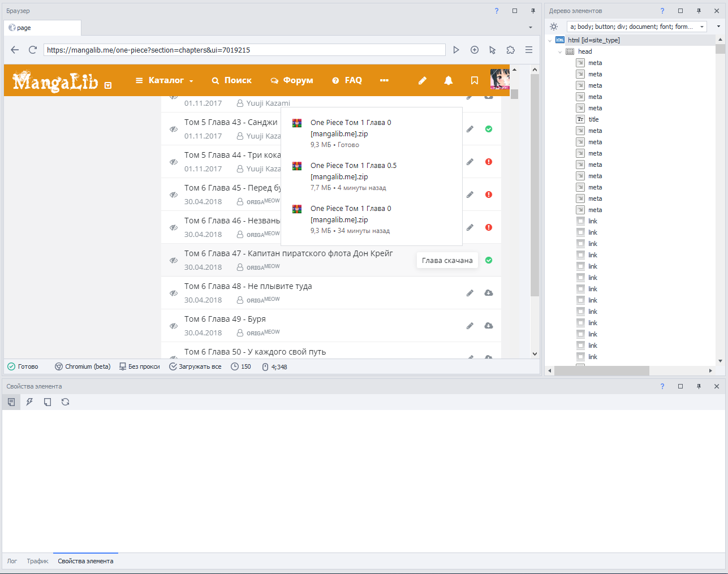
Task: Click the play/go icon next to the URL field
Action: [x=456, y=50]
